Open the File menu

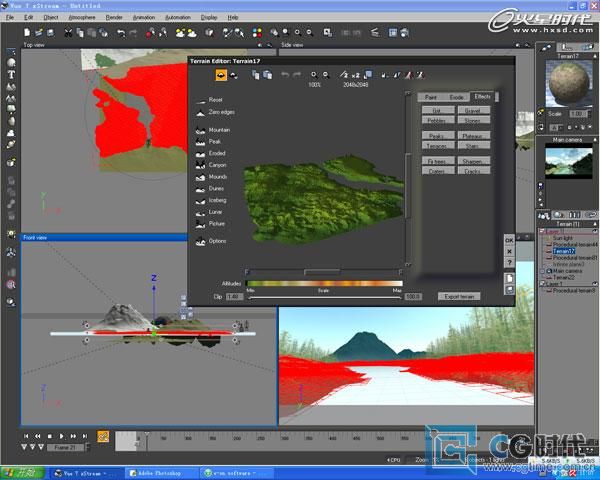(x=10, y=17)
